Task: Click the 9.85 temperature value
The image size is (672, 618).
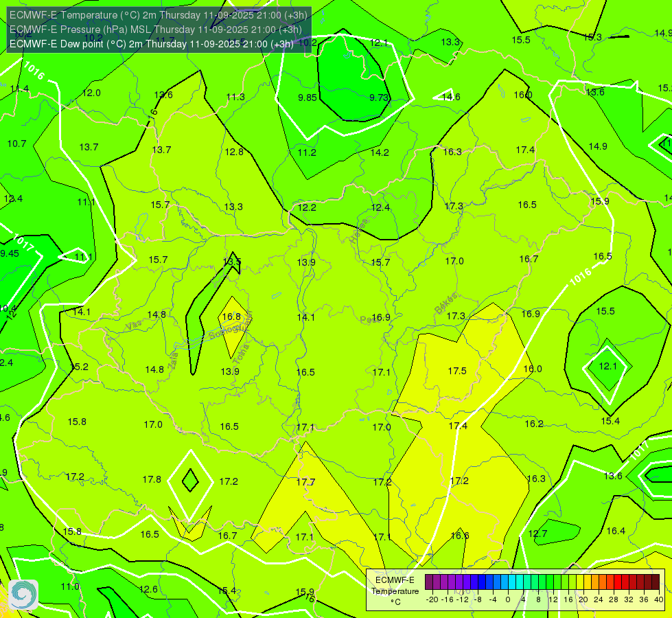Action: [x=308, y=98]
